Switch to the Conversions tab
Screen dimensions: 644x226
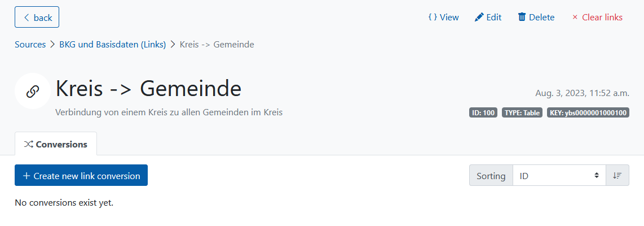(56, 144)
